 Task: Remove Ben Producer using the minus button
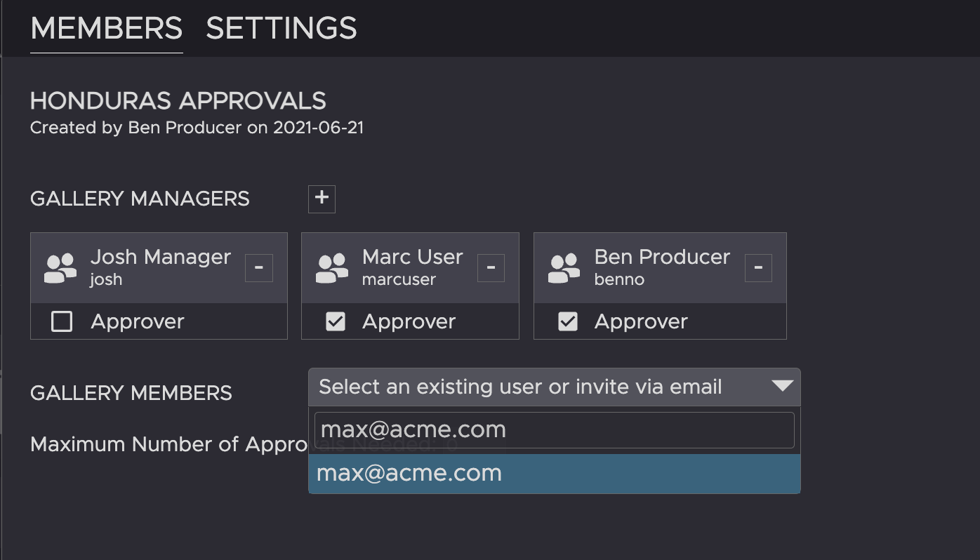pos(758,268)
